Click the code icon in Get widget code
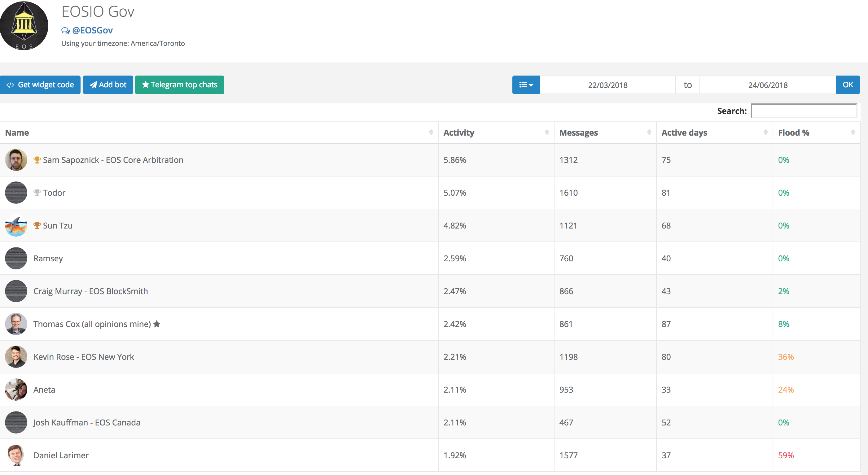 (x=10, y=85)
